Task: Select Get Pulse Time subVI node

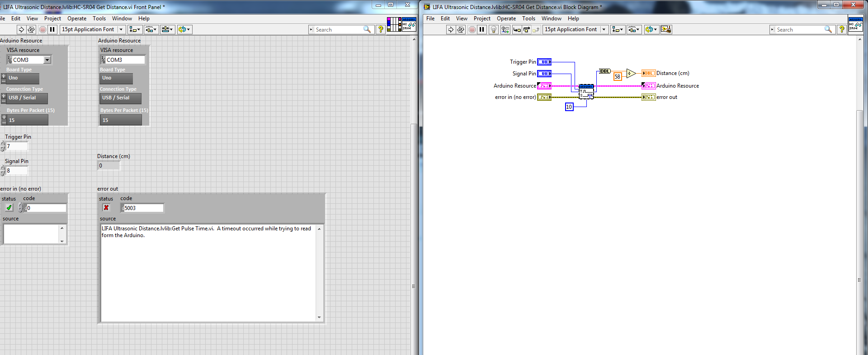Action: pyautogui.click(x=586, y=92)
